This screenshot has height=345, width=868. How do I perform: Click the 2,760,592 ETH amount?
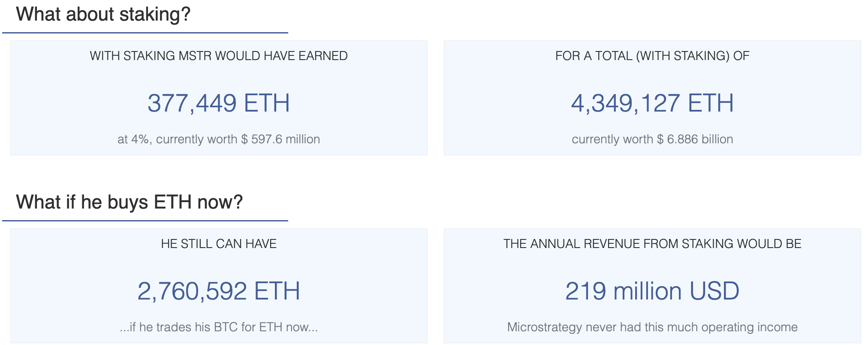219,291
